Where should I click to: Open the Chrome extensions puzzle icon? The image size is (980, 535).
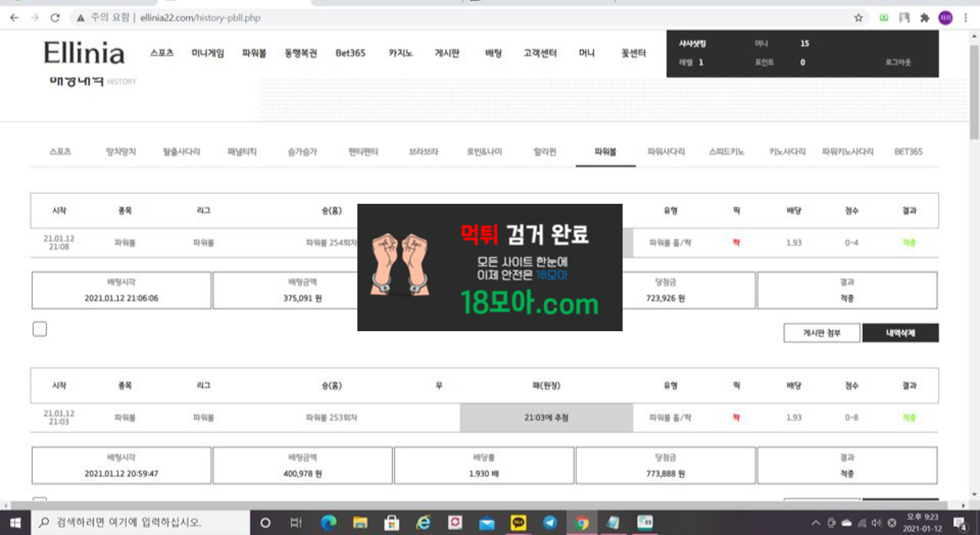[x=924, y=18]
